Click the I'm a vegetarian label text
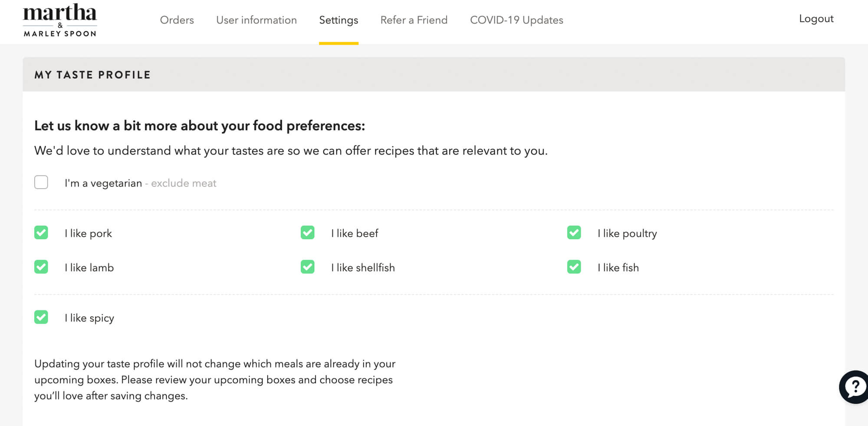Viewport: 868px width, 426px height. pos(103,183)
